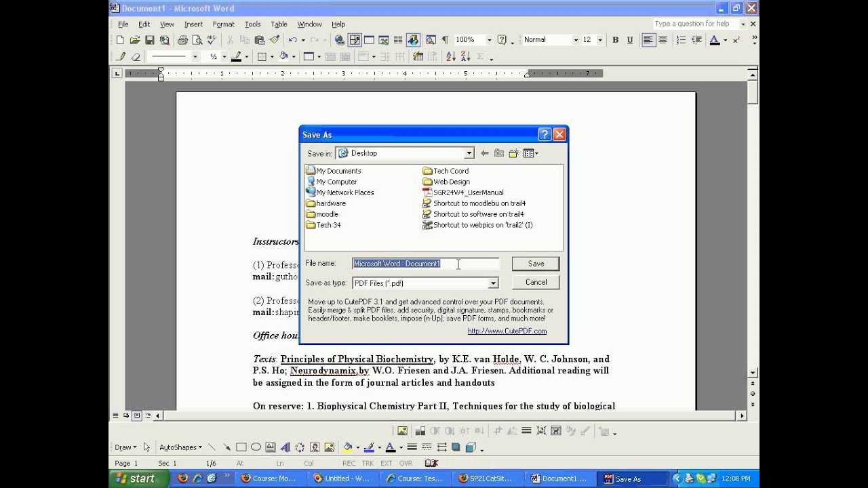Click the Fill Color bucket on Drawing toolbar
The width and height of the screenshot is (868, 488).
[x=347, y=447]
